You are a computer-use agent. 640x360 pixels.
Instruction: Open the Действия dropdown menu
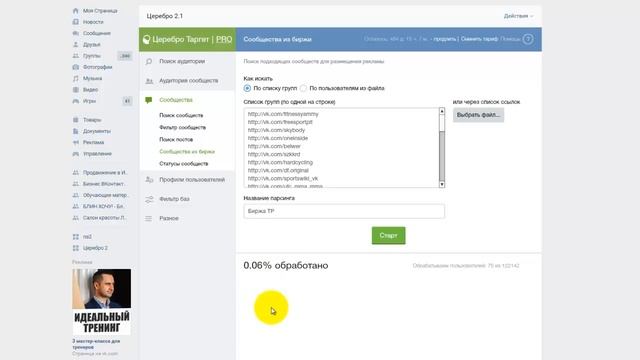518,16
